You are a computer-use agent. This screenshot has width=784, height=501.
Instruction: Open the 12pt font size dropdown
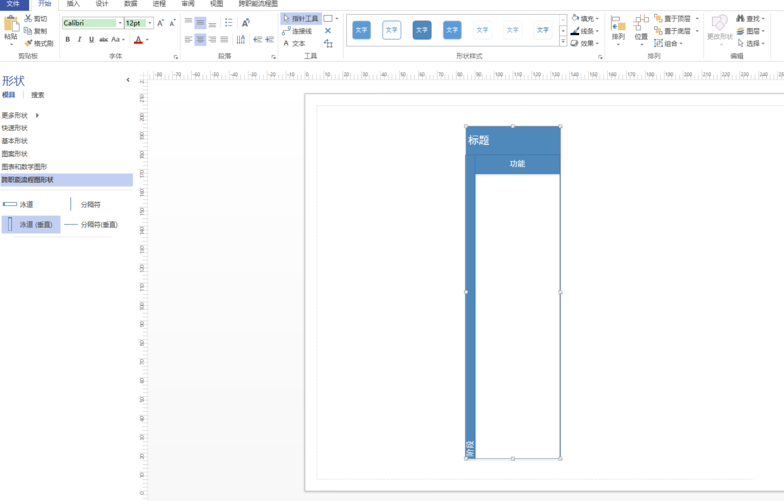[148, 23]
